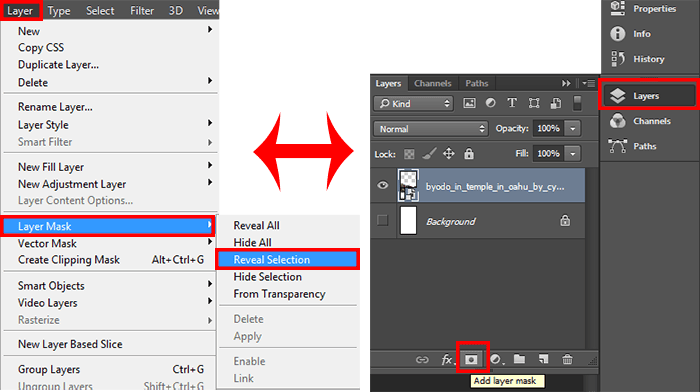Viewport: 700px width, 392px height.
Task: Open the Normal blend mode dropdown
Action: click(x=430, y=129)
